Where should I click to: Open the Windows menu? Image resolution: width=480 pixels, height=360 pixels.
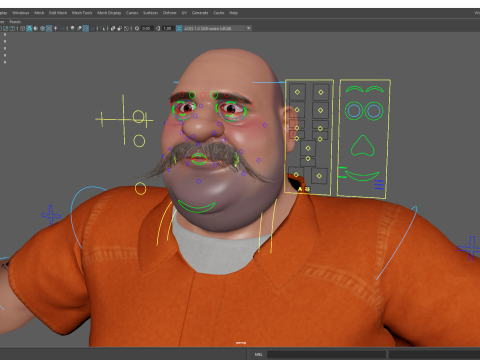pyautogui.click(x=21, y=13)
